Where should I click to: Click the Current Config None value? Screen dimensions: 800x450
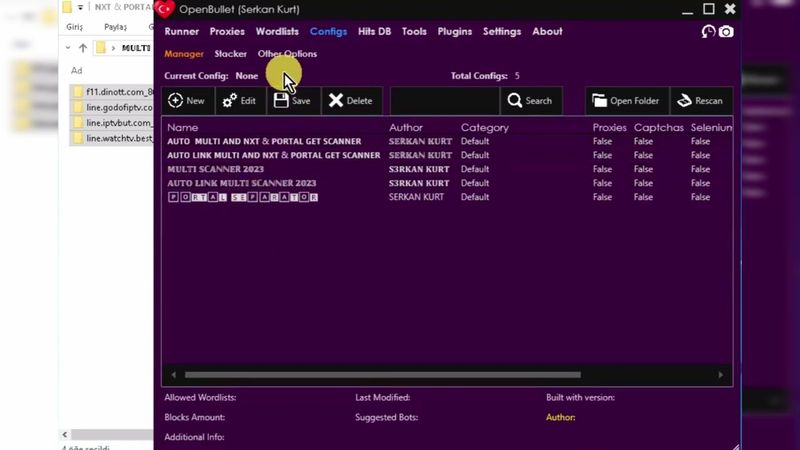point(246,76)
